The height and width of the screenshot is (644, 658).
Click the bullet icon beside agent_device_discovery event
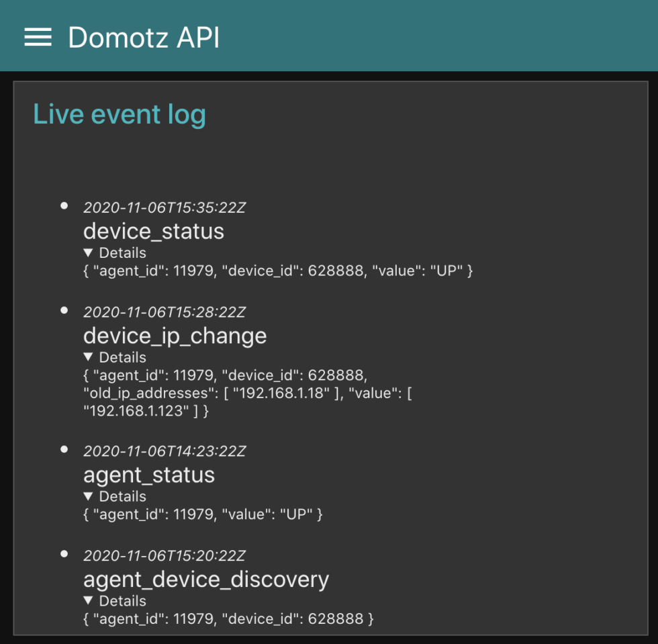click(x=64, y=554)
